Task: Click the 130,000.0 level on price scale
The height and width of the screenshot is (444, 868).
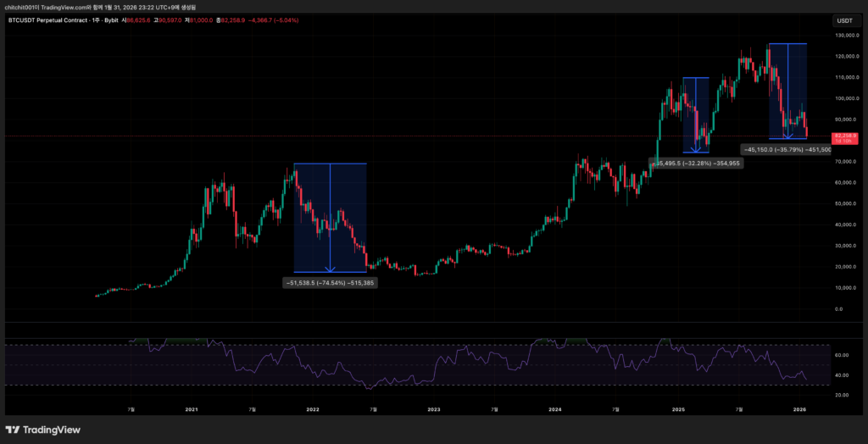Action: pyautogui.click(x=848, y=36)
